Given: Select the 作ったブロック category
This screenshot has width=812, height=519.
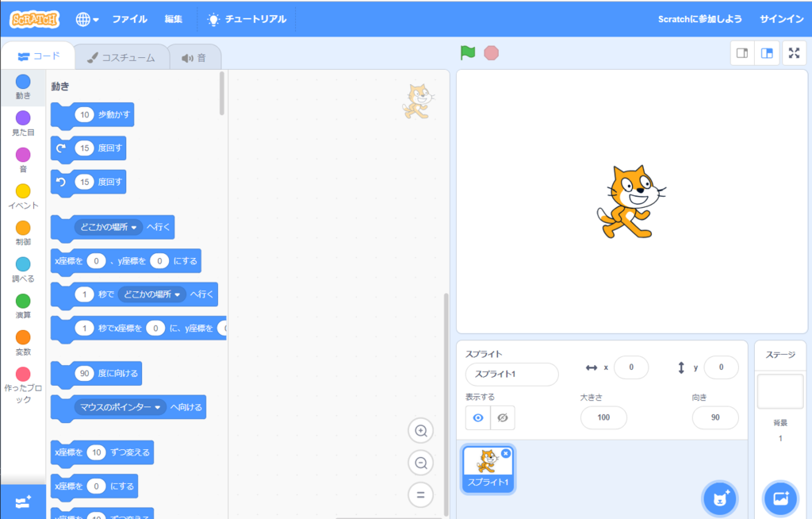Looking at the screenshot, I should (x=23, y=385).
